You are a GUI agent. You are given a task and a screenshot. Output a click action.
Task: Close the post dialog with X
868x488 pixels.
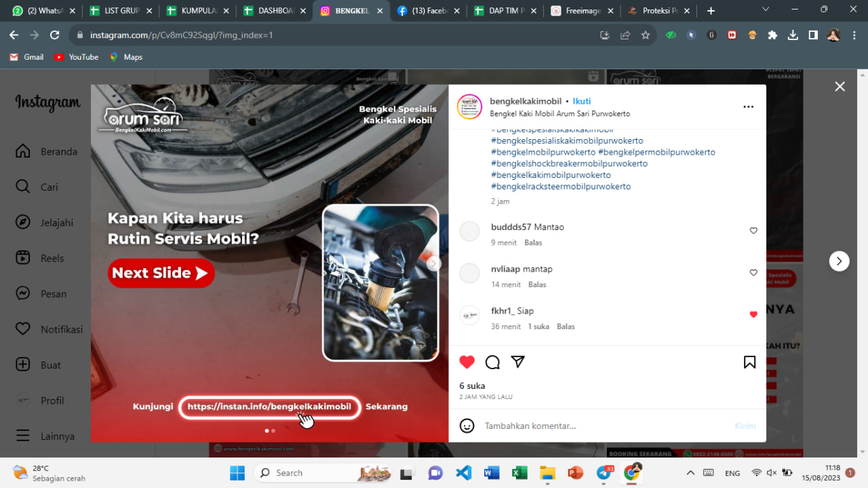[840, 86]
